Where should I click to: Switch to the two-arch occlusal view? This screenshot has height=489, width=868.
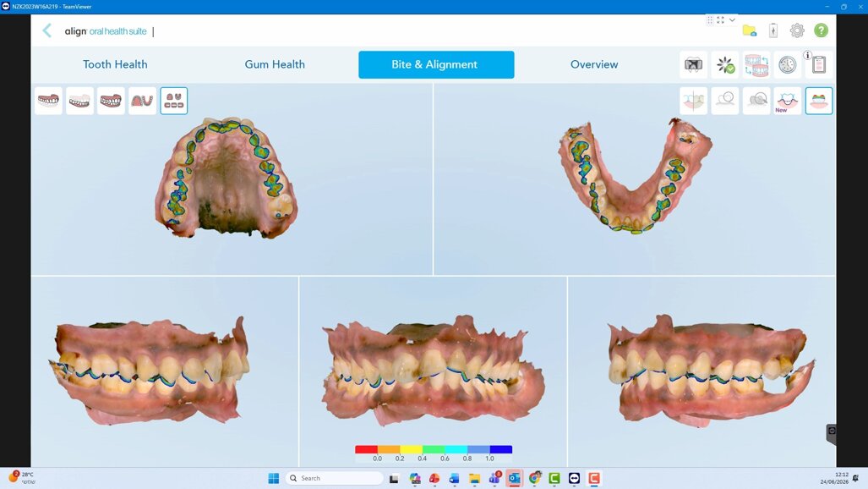[142, 101]
